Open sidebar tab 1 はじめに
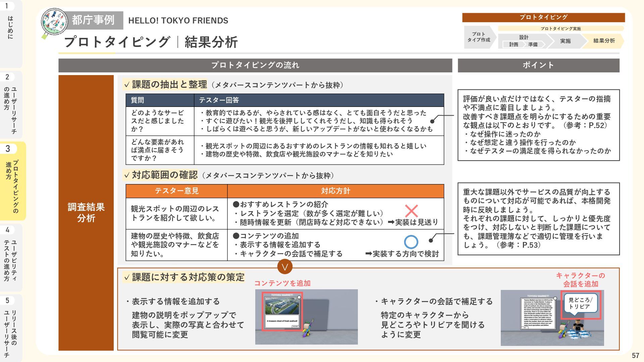This screenshot has height=362, width=644. point(11,34)
